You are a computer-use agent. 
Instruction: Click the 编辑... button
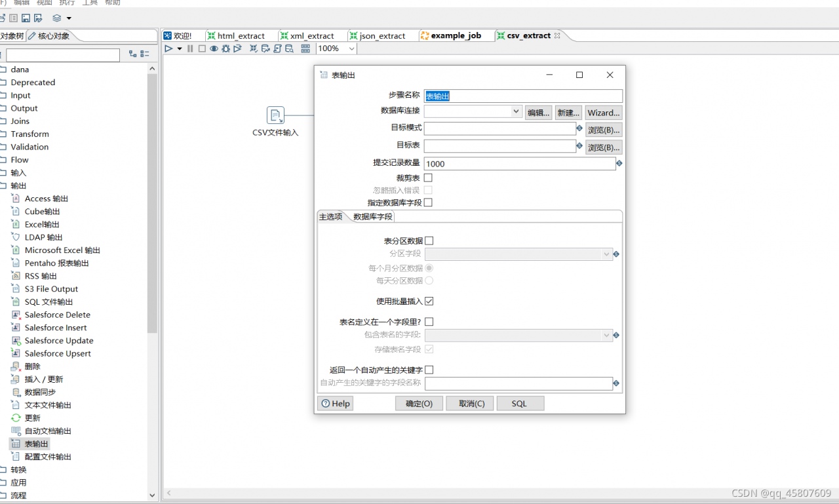[x=538, y=113]
